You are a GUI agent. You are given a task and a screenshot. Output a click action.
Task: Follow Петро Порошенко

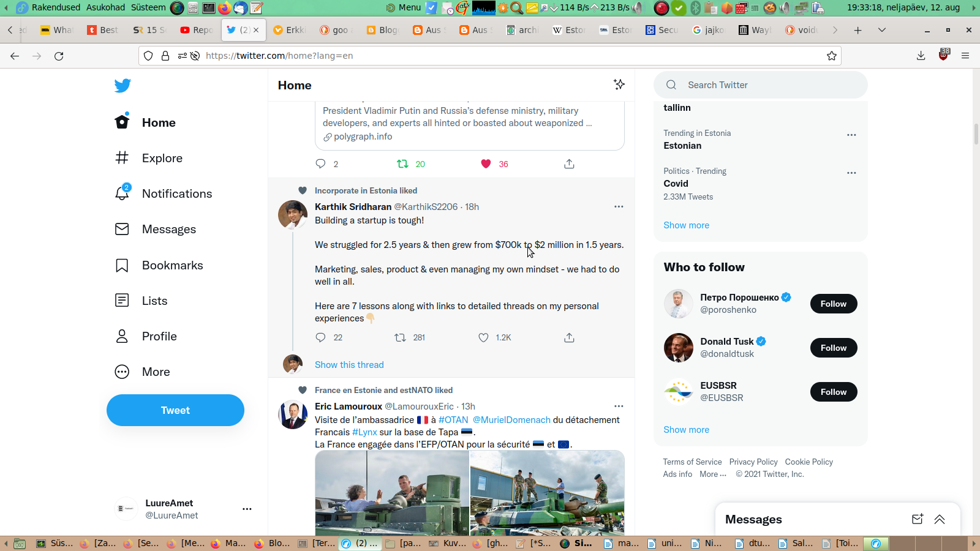[x=834, y=304]
